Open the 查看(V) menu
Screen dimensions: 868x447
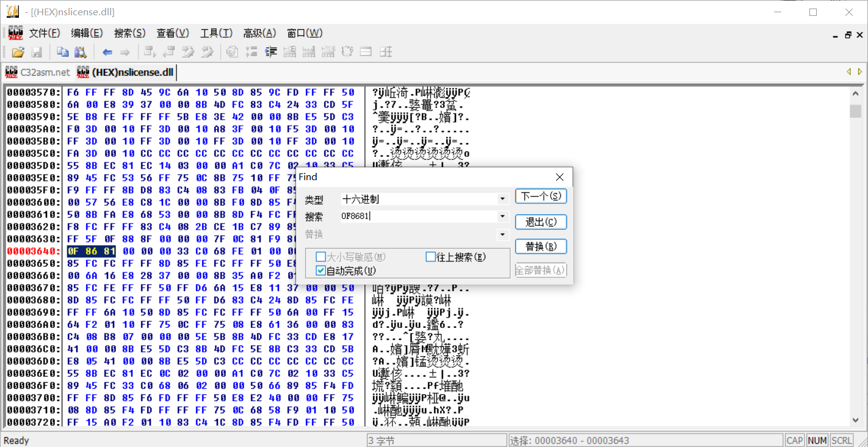click(x=173, y=33)
